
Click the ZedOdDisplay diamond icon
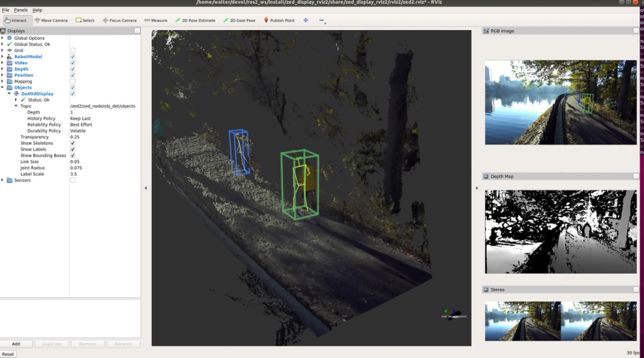(17, 93)
